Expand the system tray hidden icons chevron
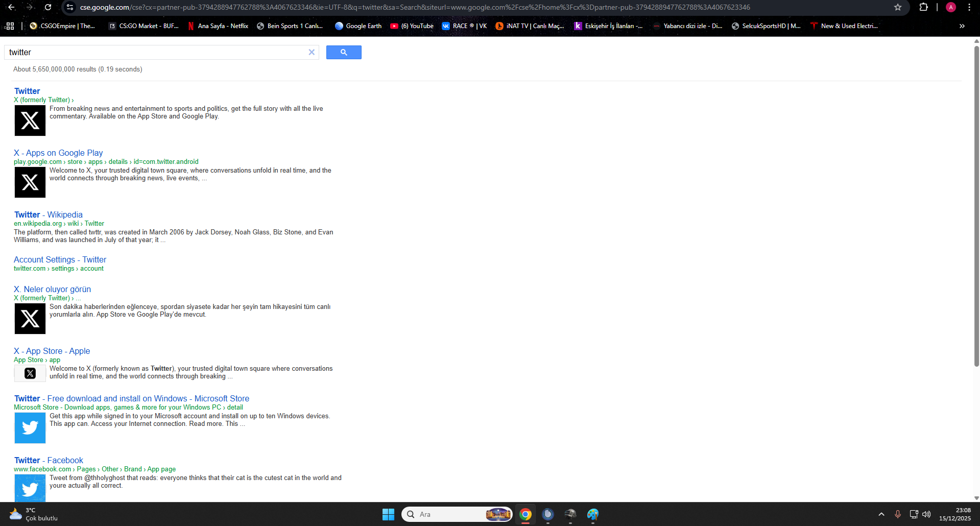 coord(881,514)
